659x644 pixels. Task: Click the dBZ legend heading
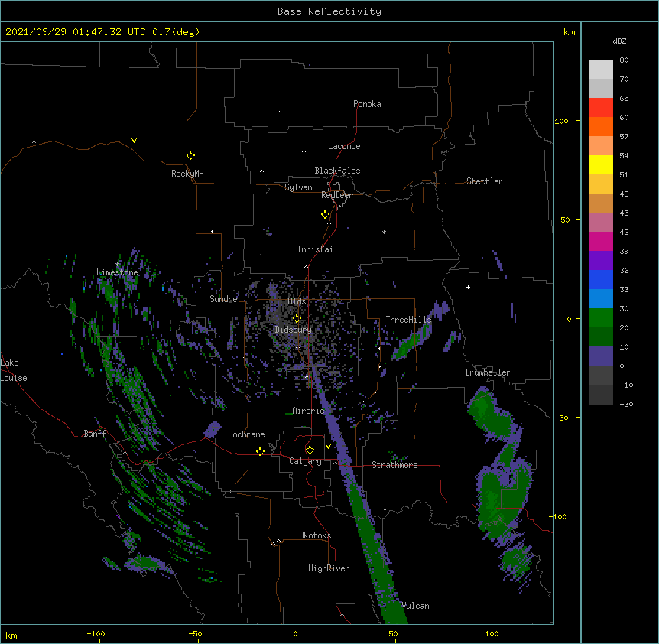[x=619, y=41]
